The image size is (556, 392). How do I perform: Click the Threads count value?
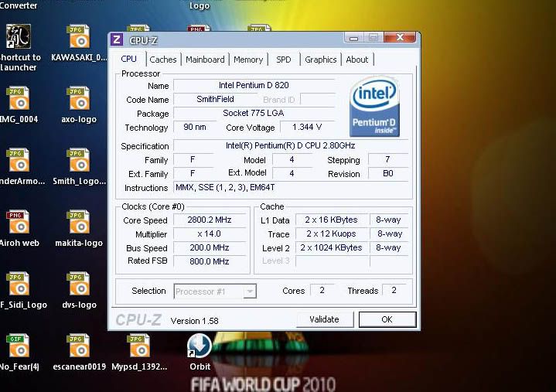click(x=394, y=290)
